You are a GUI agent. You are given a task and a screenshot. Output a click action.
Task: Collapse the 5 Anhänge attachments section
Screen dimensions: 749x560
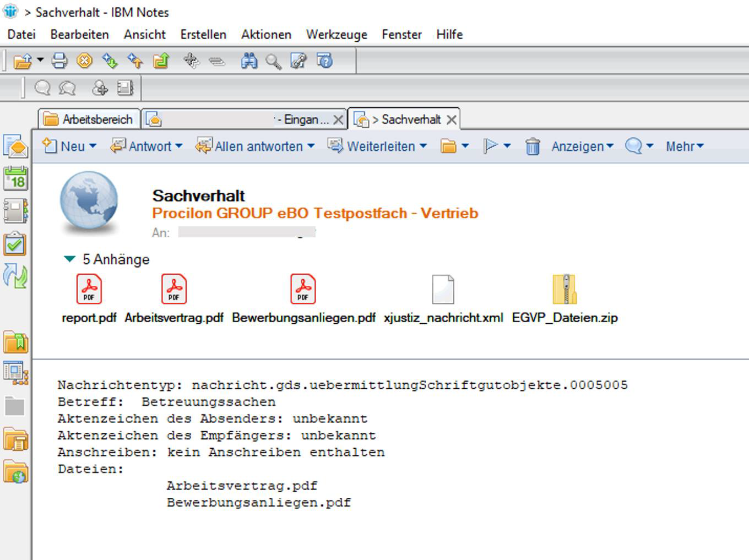(69, 259)
